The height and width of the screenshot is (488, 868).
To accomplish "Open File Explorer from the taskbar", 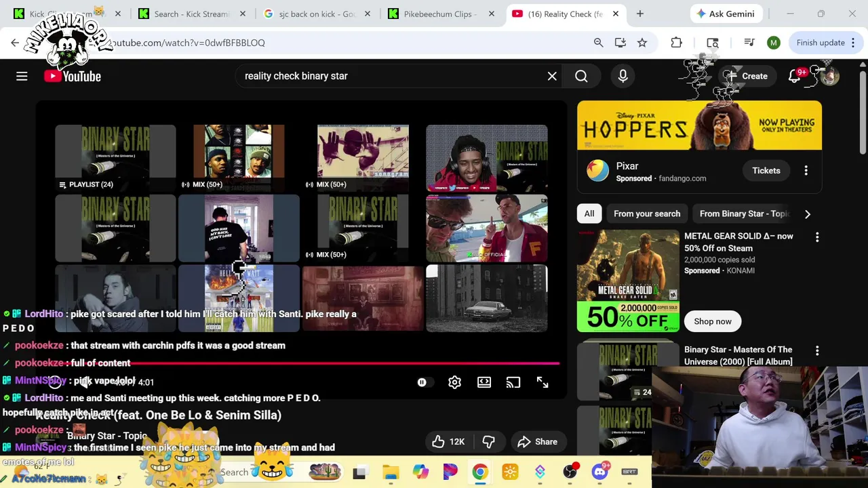I will (391, 472).
